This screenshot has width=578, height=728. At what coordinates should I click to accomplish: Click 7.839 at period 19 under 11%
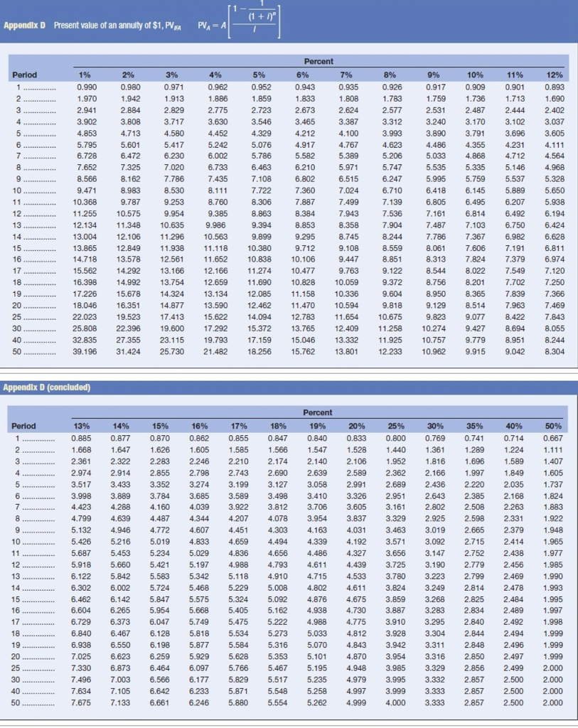515,294
